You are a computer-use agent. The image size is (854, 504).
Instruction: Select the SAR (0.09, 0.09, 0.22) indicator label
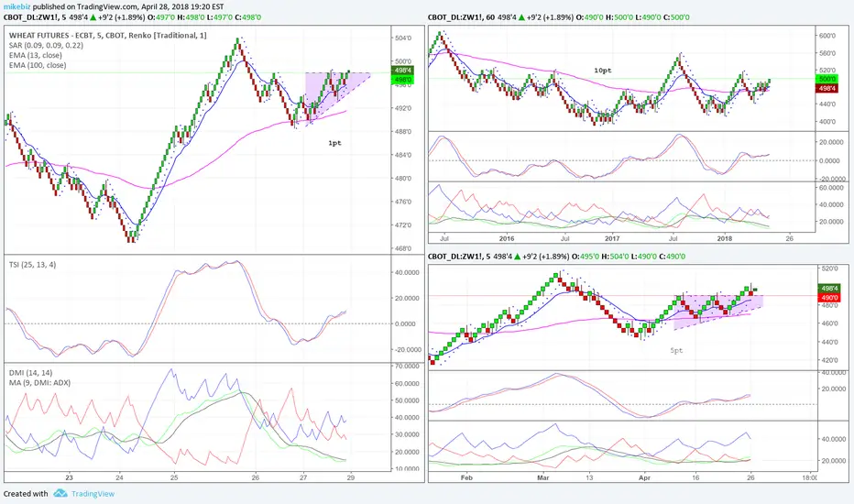[47, 45]
